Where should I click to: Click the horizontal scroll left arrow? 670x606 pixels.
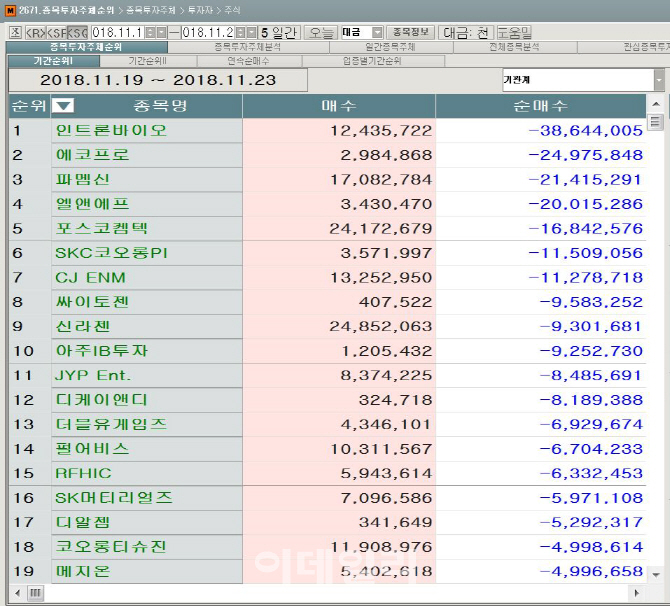(x=9, y=593)
